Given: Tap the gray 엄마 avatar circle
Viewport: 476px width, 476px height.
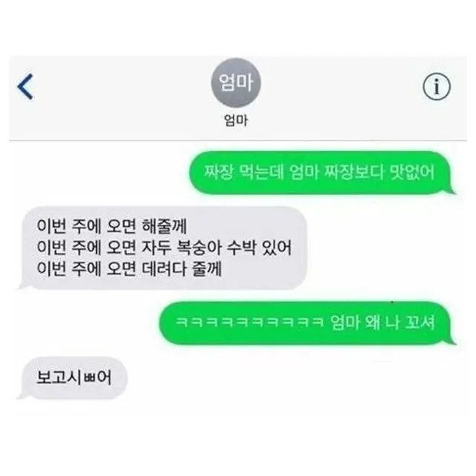Looking at the screenshot, I should [236, 83].
